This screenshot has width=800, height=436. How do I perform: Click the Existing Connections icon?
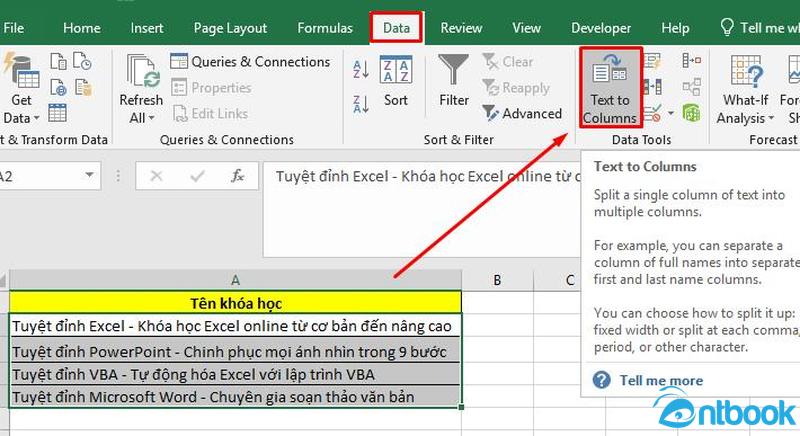(83, 87)
